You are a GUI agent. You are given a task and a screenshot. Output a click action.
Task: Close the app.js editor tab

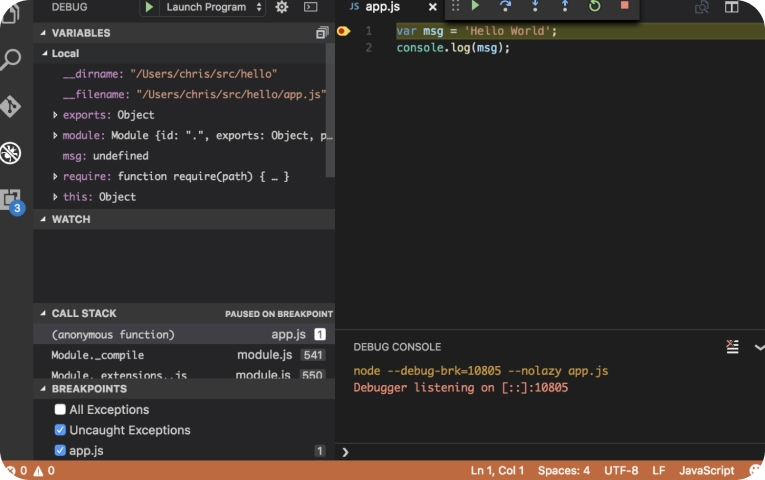pos(432,7)
